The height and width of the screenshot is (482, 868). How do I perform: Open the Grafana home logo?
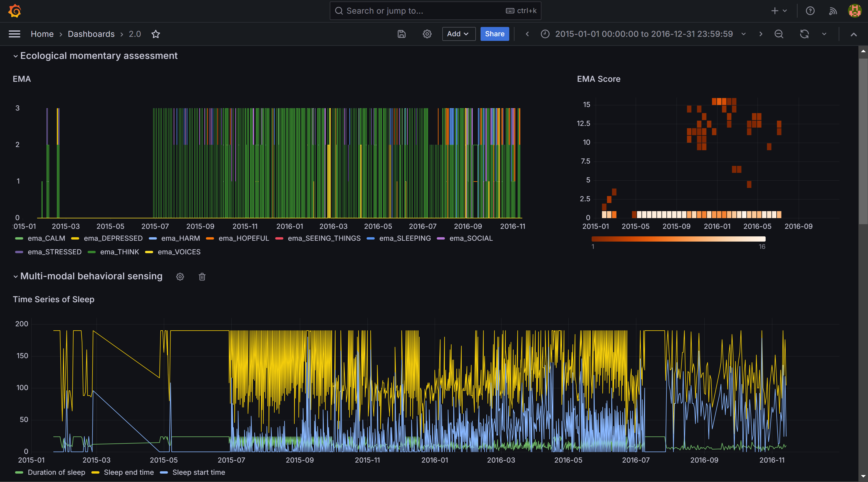(x=15, y=11)
